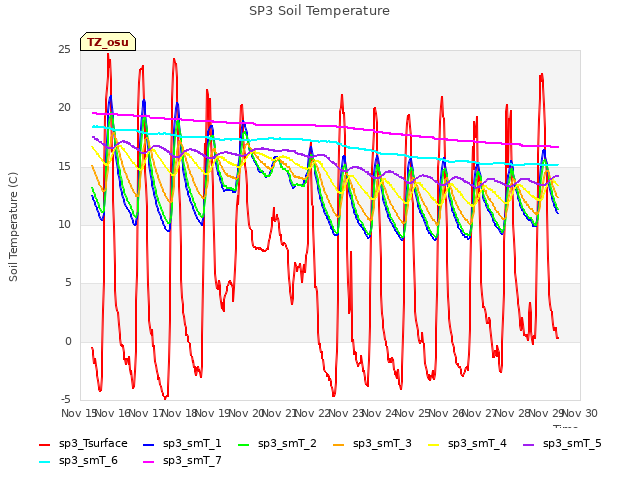The height and width of the screenshot is (480, 640).
Task: Click the 10 y-axis tick label
Action: pos(64,224)
